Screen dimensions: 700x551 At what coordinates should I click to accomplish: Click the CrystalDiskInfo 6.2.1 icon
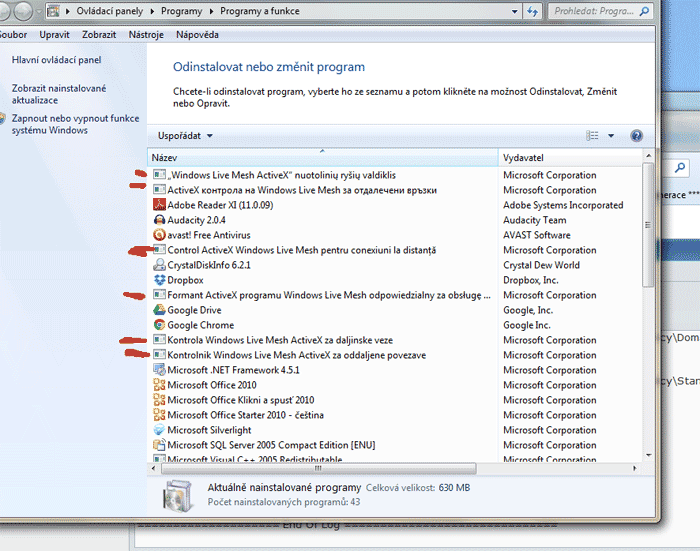159,265
